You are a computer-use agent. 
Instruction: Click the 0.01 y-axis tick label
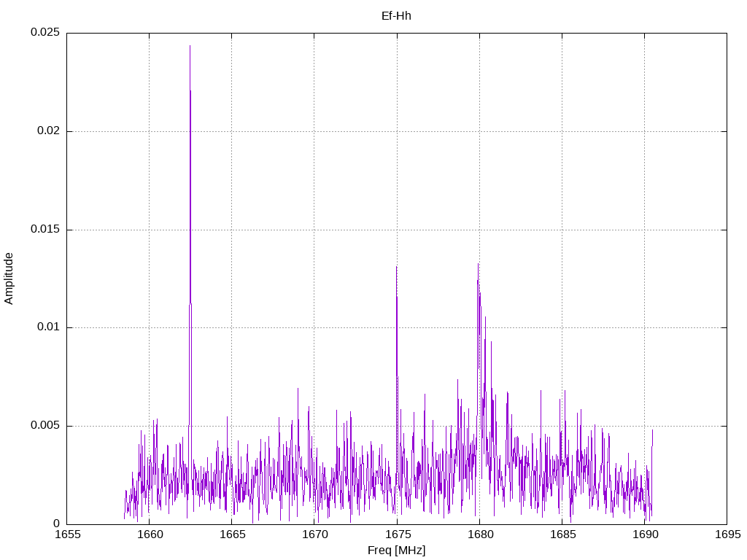49,327
